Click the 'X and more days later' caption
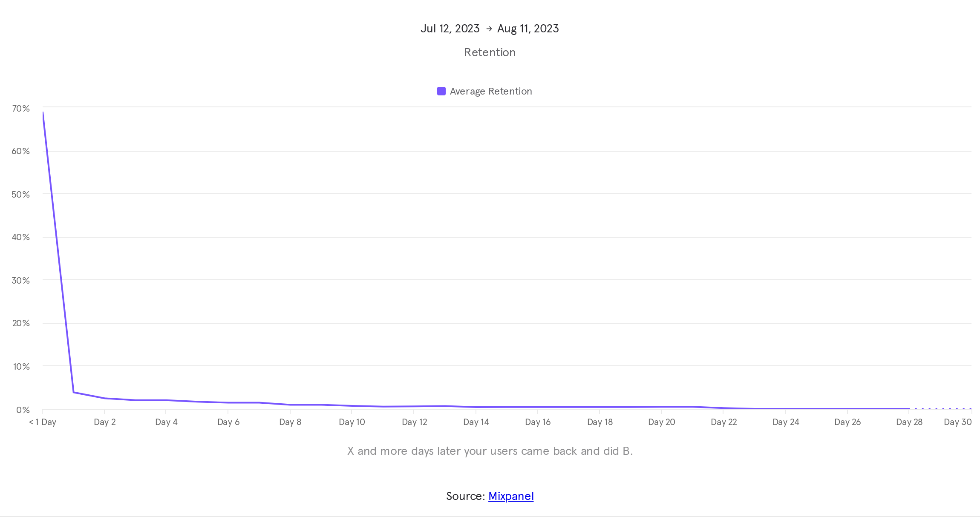Image resolution: width=980 pixels, height=517 pixels. [x=490, y=451]
